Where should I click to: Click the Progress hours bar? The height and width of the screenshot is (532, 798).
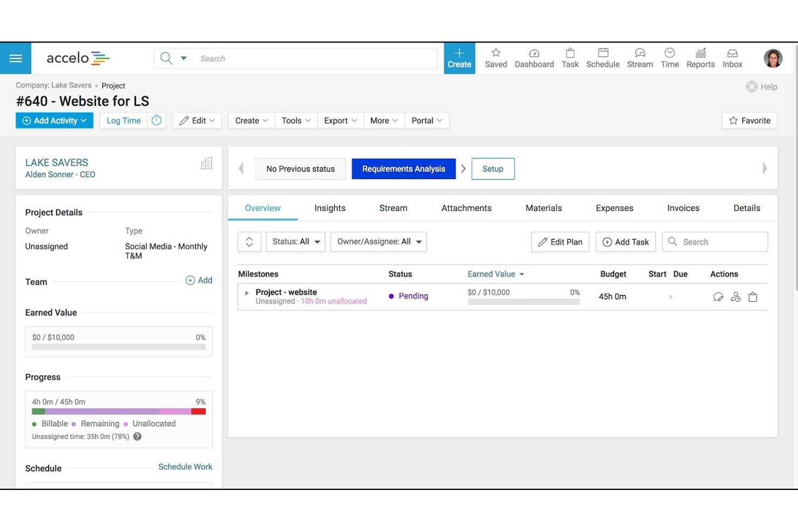(119, 411)
